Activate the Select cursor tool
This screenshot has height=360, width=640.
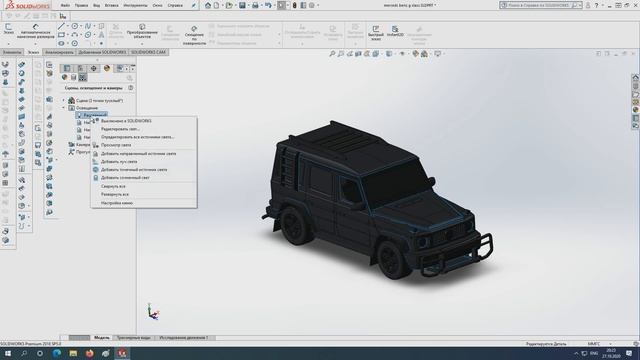click(x=281, y=5)
